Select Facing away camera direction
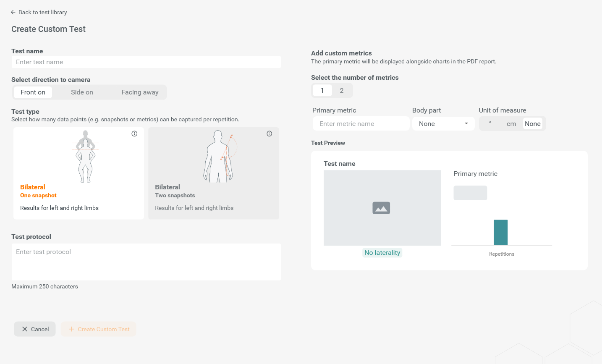602x364 pixels. (x=140, y=92)
